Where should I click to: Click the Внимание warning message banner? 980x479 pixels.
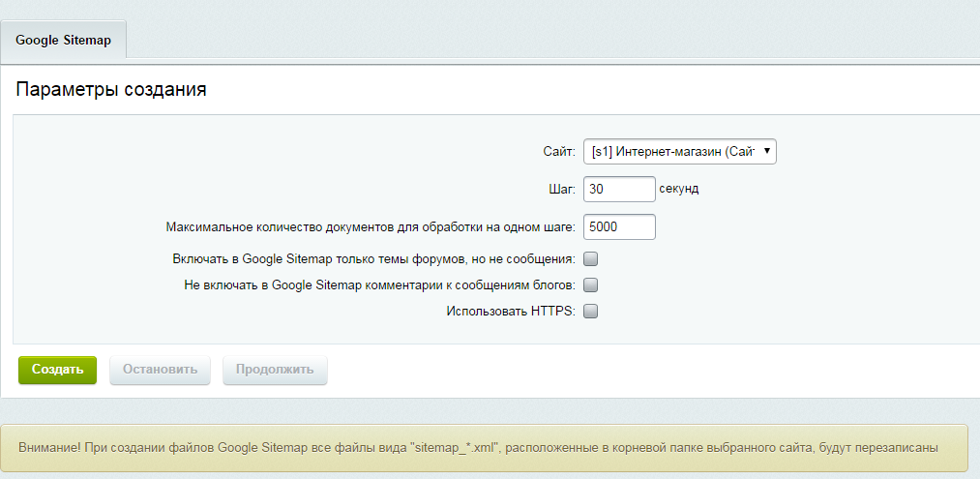(x=484, y=448)
